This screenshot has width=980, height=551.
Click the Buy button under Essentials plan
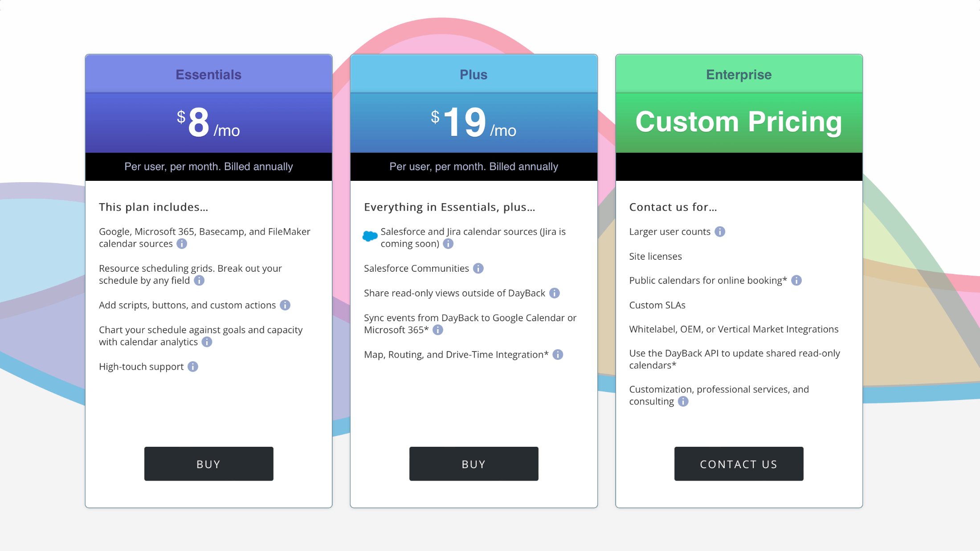click(x=208, y=464)
